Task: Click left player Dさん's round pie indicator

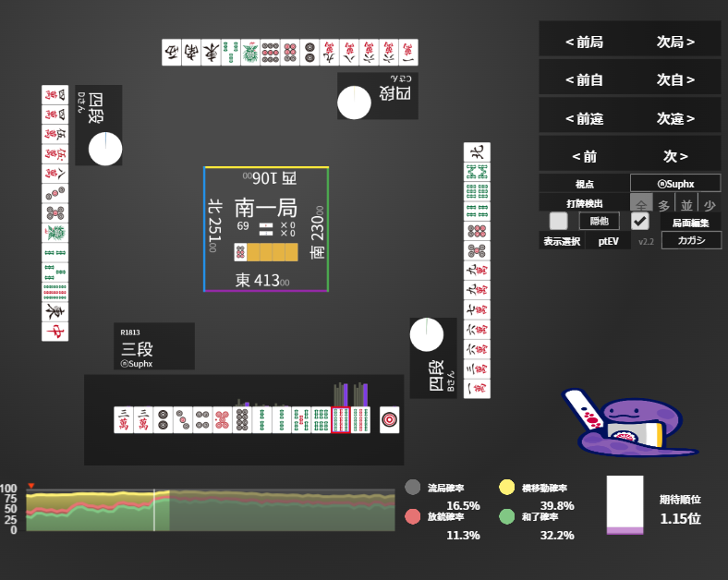Action: (105, 149)
